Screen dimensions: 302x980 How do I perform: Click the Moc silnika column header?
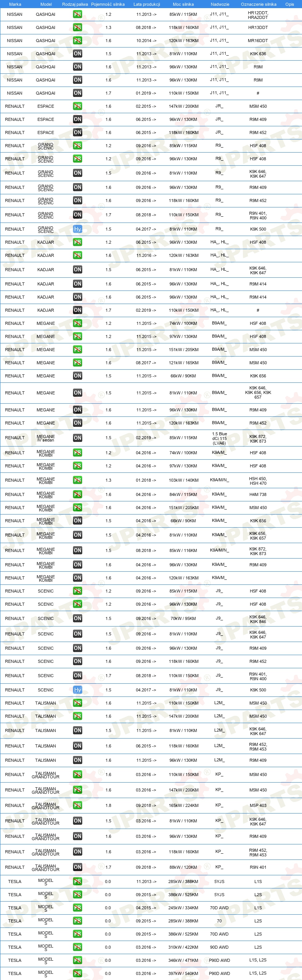coord(183,4)
